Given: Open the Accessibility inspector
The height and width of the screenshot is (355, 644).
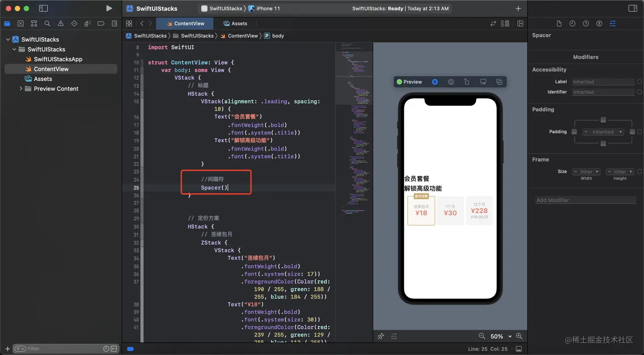Looking at the screenshot, I should click(x=599, y=23).
